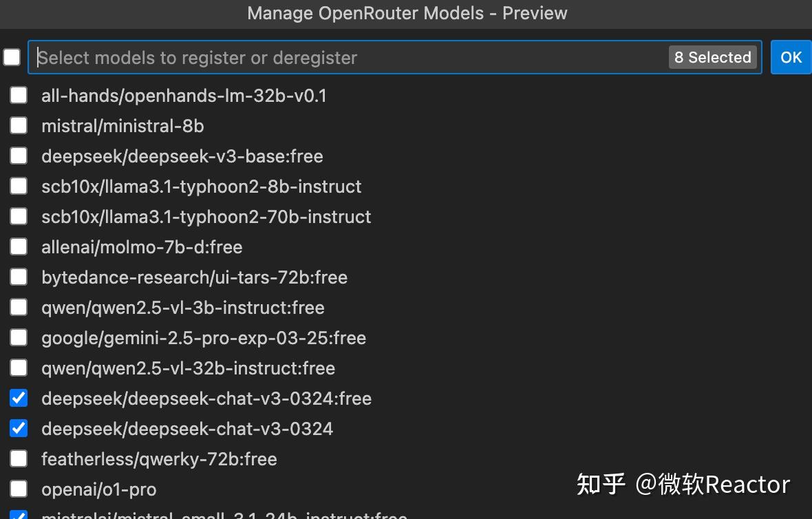812x519 pixels.
Task: Select the deepseek/deepseek-v3-base:free label
Action: click(182, 156)
